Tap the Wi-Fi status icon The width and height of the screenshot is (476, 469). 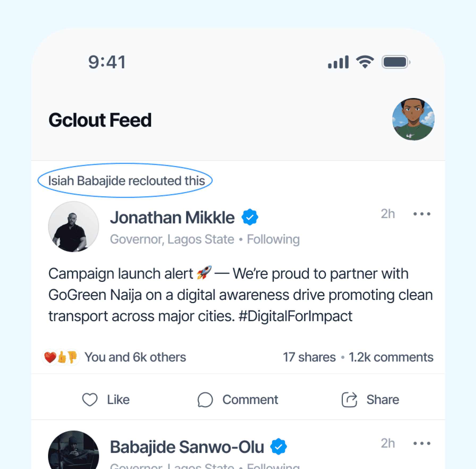pyautogui.click(x=365, y=62)
